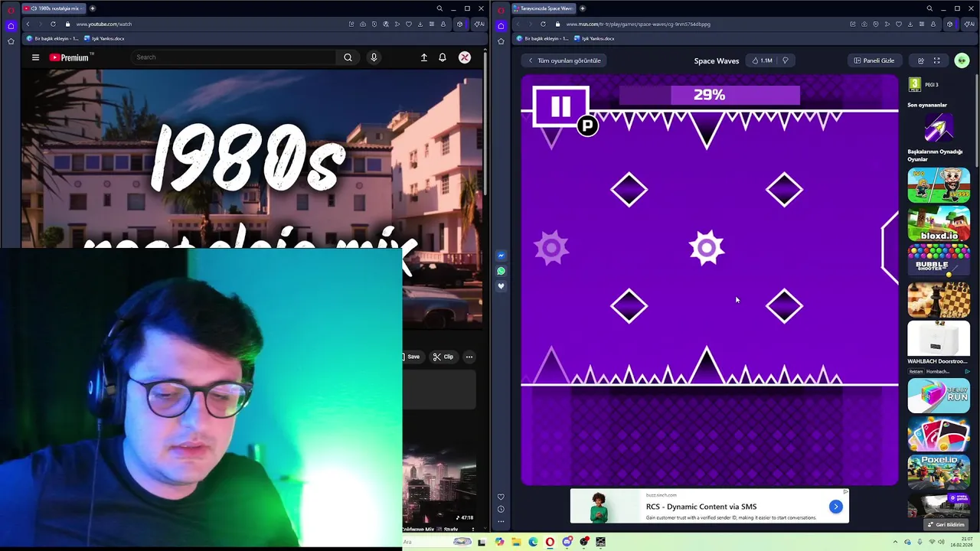Open Microsoft Edge from taskbar
This screenshot has width=980, height=551.
pos(533,542)
